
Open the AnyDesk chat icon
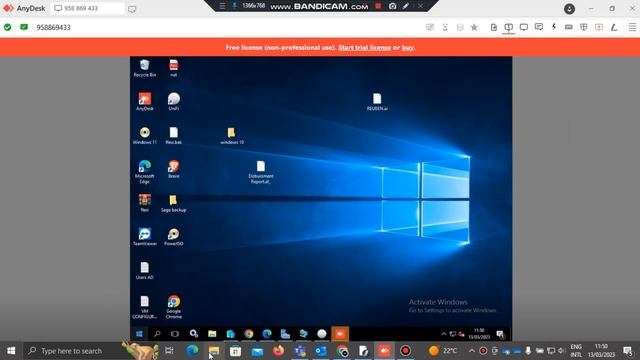coord(539,27)
